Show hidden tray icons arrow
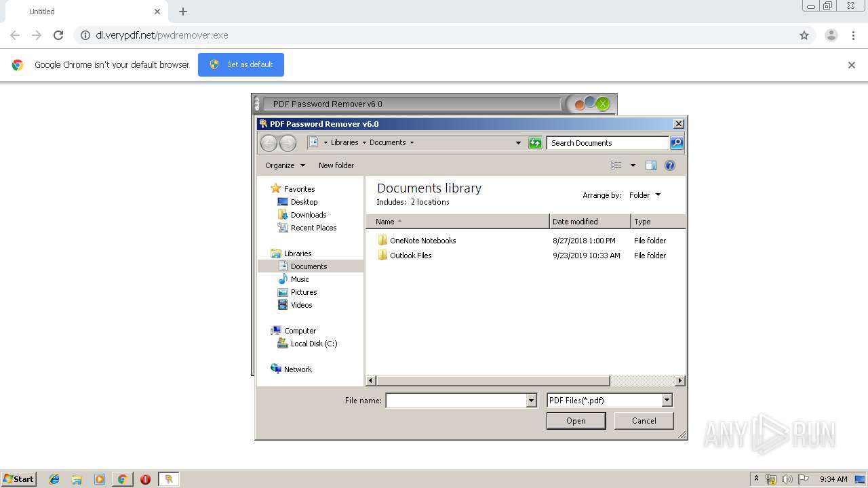Image resolution: width=868 pixels, height=488 pixels. click(x=756, y=479)
